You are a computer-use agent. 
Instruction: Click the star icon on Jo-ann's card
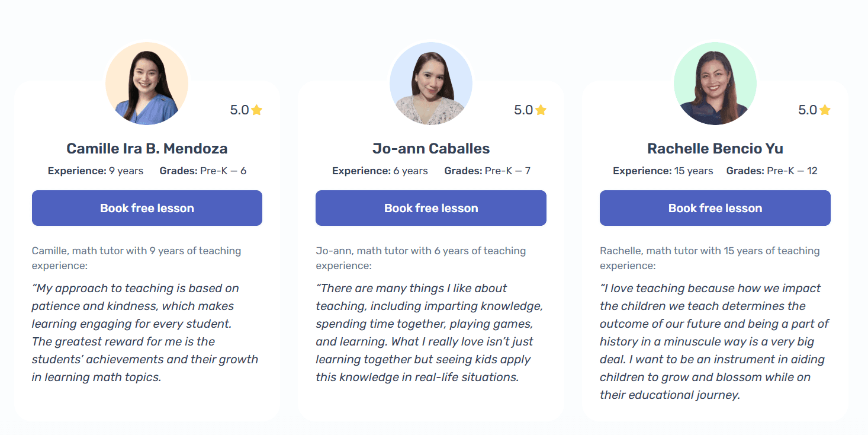click(541, 110)
